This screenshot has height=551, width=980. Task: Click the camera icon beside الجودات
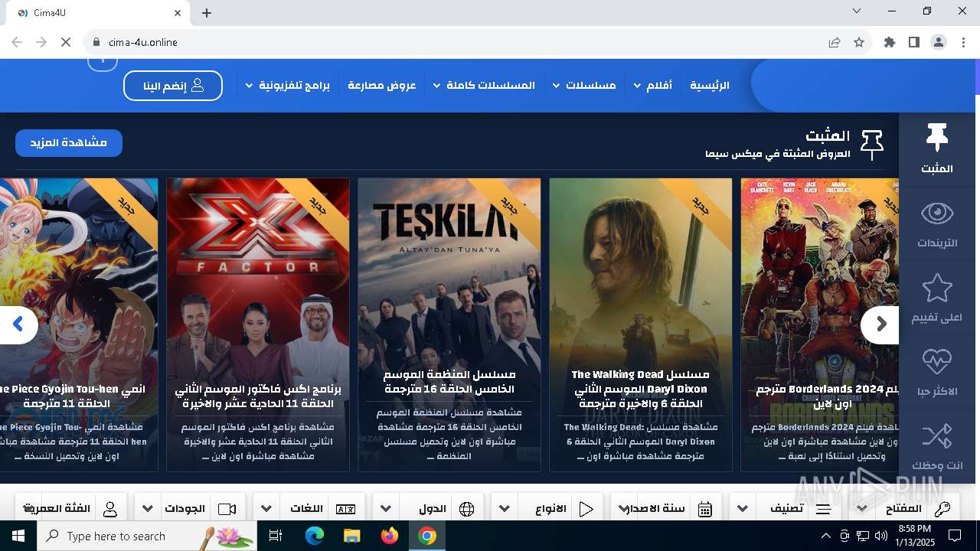click(x=227, y=509)
